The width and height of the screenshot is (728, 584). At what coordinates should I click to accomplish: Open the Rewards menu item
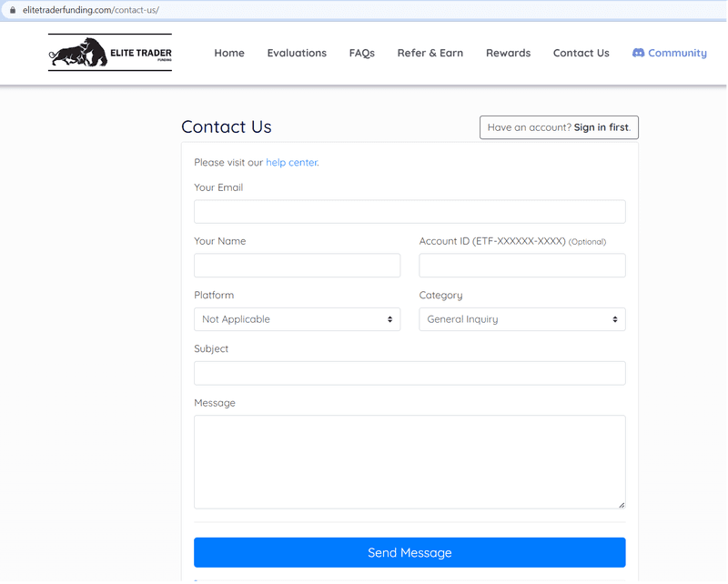pyautogui.click(x=509, y=53)
